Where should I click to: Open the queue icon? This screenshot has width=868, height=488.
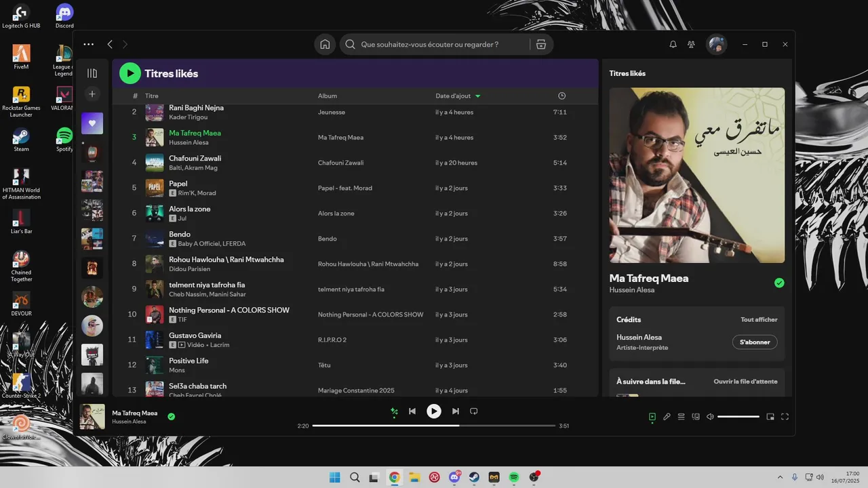click(682, 417)
